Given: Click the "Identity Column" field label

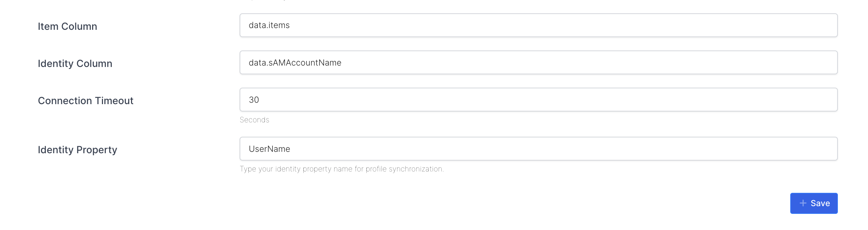Looking at the screenshot, I should (x=75, y=63).
